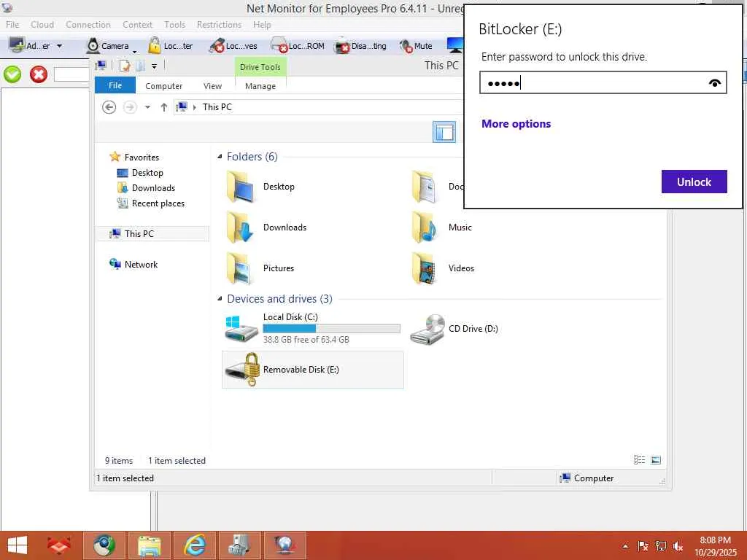Select the Music folder icon
Screen dimensions: 747x560
click(425, 227)
